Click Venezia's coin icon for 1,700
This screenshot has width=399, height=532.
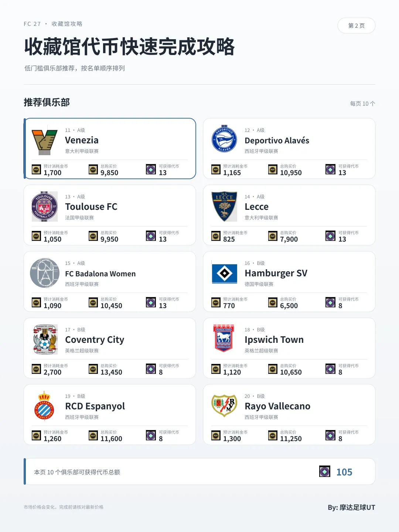(36, 170)
